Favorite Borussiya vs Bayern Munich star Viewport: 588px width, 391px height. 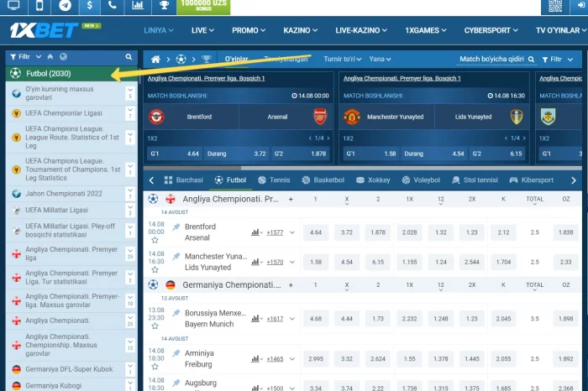[155, 326]
